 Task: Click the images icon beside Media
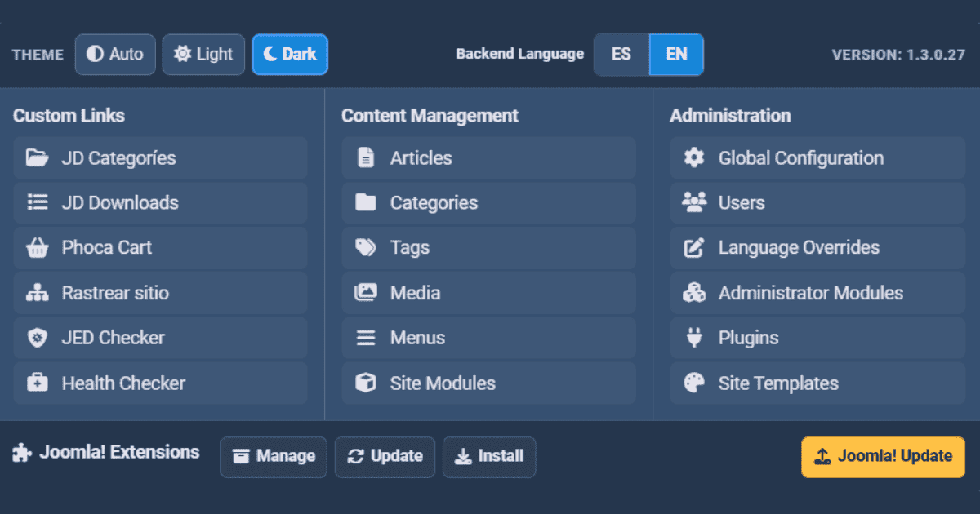(x=366, y=293)
